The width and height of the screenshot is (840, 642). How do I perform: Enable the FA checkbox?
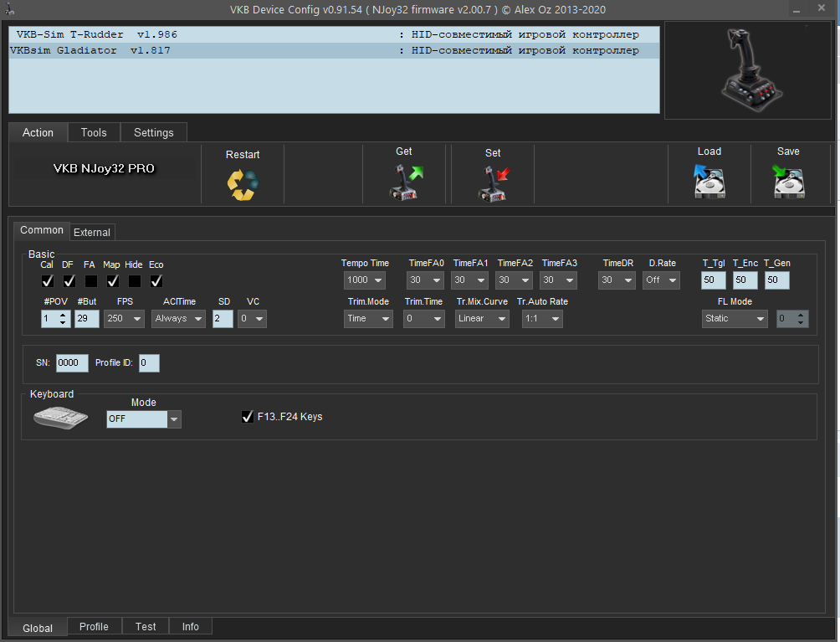[x=90, y=281]
